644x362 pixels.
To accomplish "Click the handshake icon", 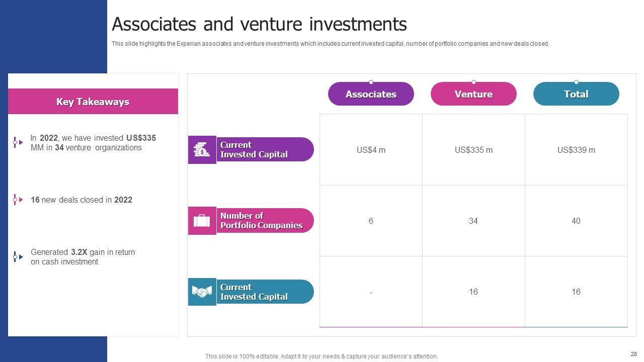I will click(202, 292).
